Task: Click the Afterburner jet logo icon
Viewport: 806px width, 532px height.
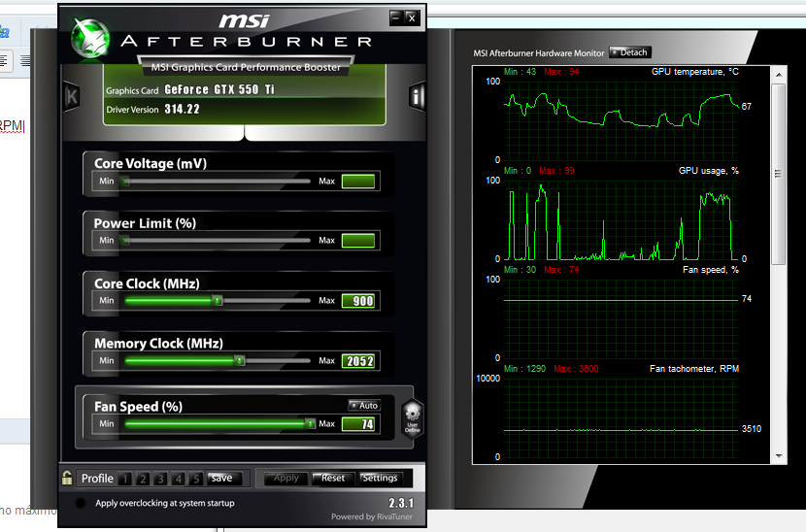Action: point(90,38)
